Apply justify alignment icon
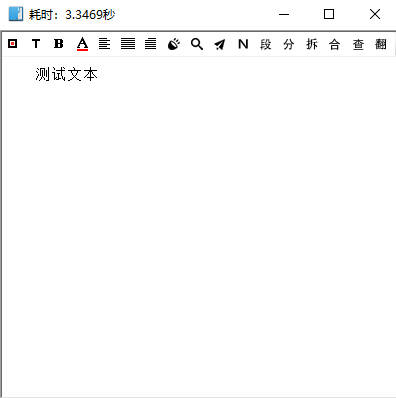Image resolution: width=396 pixels, height=398 pixels. point(128,44)
